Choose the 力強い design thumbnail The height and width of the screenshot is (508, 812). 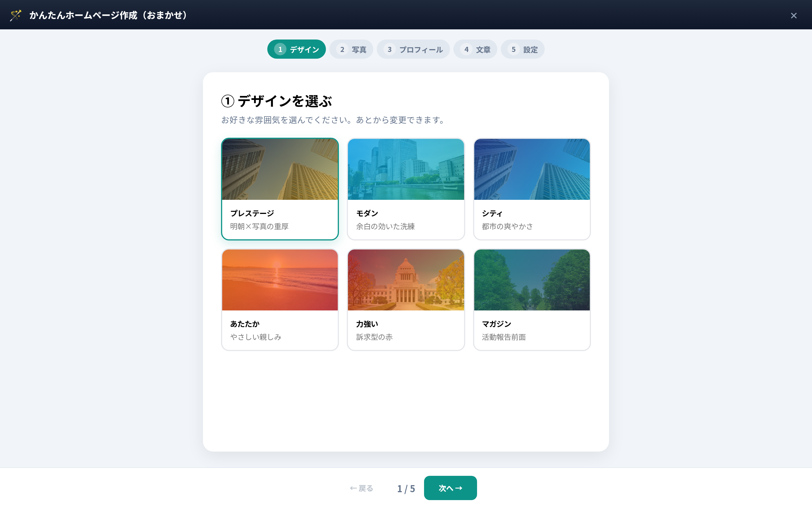tap(406, 280)
